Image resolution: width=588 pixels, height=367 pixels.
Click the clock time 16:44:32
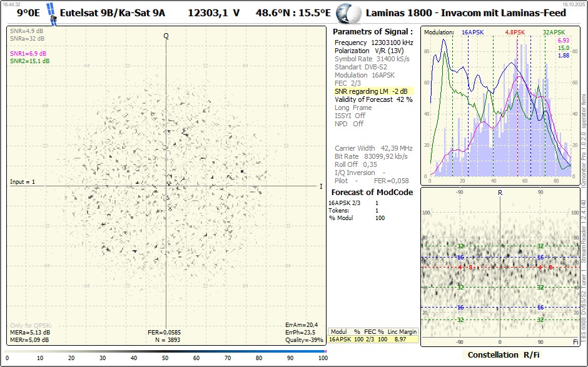[11, 4]
